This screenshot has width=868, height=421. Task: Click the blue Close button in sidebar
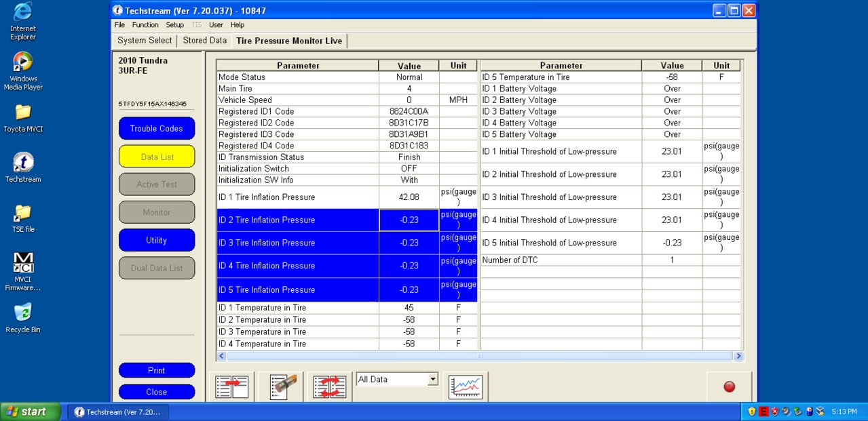(x=157, y=392)
